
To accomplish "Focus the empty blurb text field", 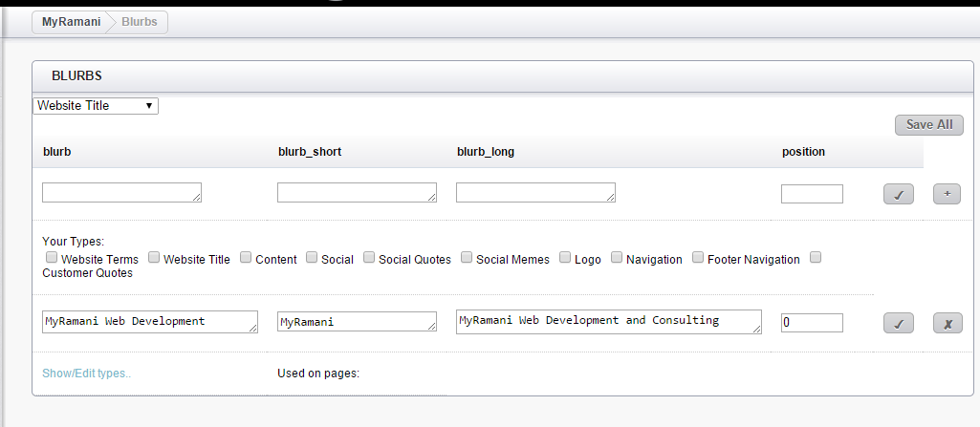I will coord(121,192).
